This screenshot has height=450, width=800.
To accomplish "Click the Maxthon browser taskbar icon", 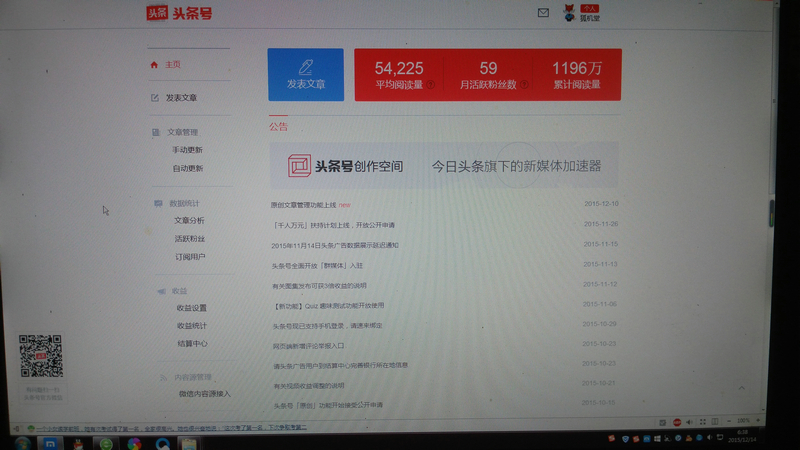I will pos(50,443).
